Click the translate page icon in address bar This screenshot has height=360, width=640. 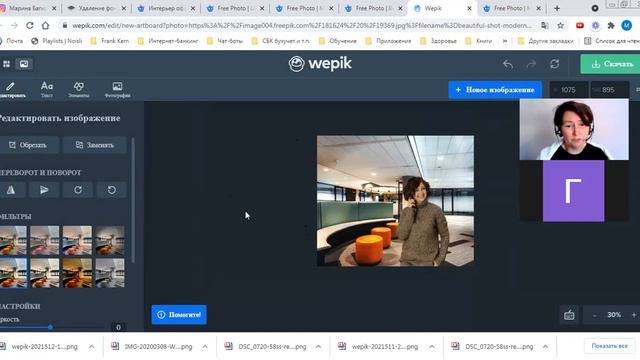tap(545, 25)
